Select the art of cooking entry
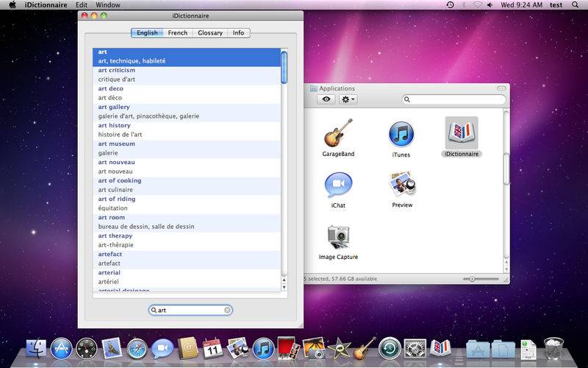The width and height of the screenshot is (588, 368). tap(187, 185)
